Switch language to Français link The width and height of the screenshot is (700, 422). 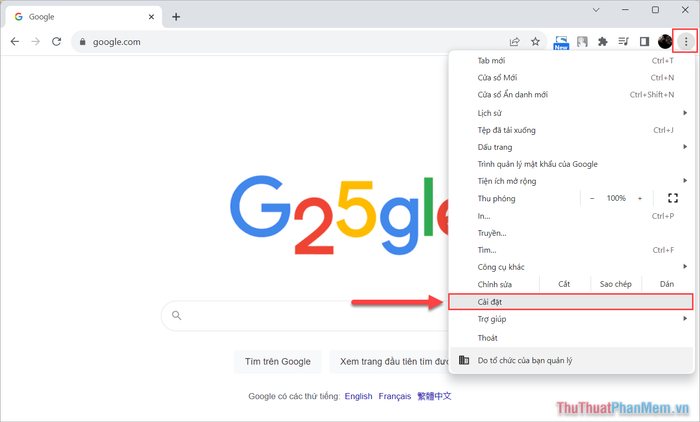coord(395,396)
